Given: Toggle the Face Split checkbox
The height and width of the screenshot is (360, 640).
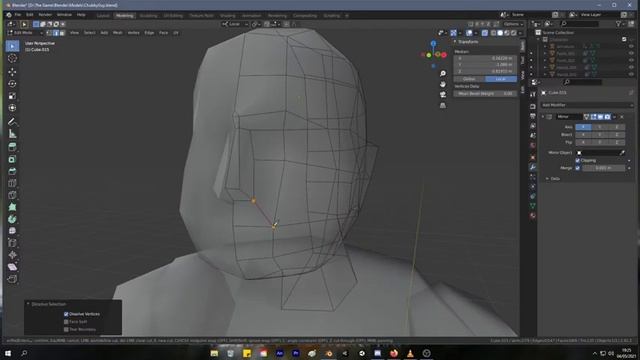Looking at the screenshot, I should [x=66, y=322].
